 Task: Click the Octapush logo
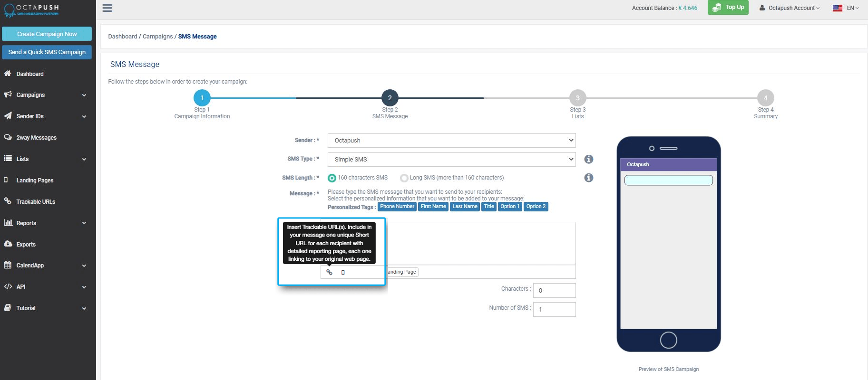(x=31, y=10)
